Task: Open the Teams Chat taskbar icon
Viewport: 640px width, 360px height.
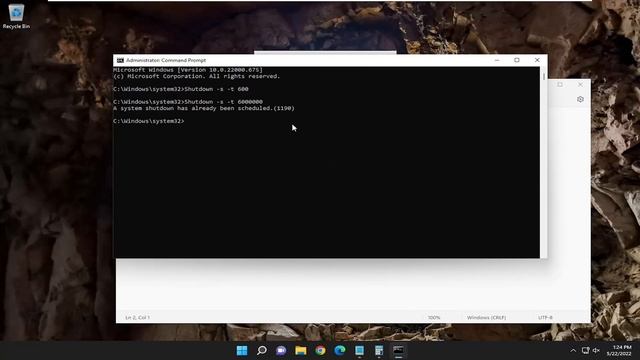Action: (x=281, y=351)
